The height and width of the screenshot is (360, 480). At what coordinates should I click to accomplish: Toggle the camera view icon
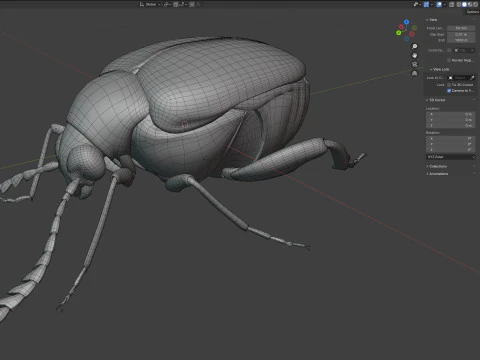tap(415, 64)
